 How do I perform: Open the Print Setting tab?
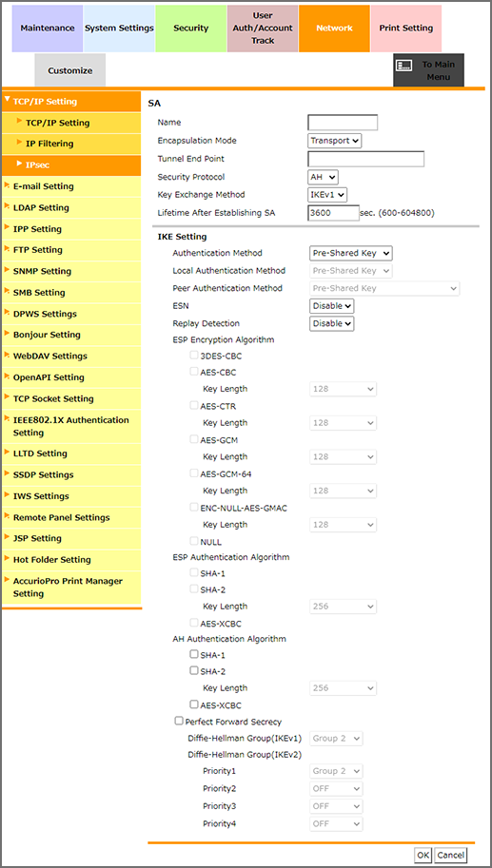pyautogui.click(x=406, y=29)
